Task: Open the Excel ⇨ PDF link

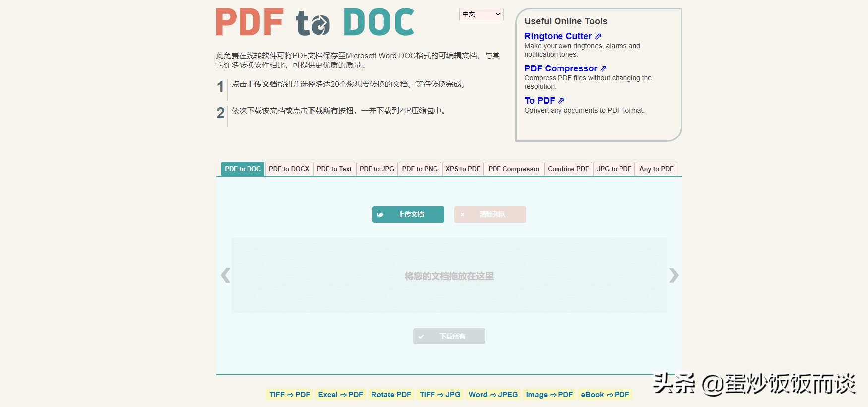Action: click(341, 395)
